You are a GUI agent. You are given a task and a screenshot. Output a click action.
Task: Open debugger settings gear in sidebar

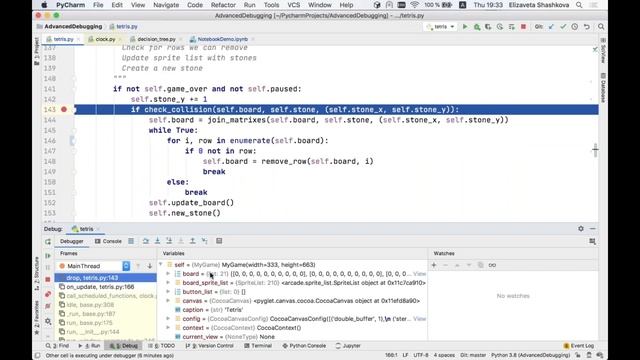(x=48, y=321)
